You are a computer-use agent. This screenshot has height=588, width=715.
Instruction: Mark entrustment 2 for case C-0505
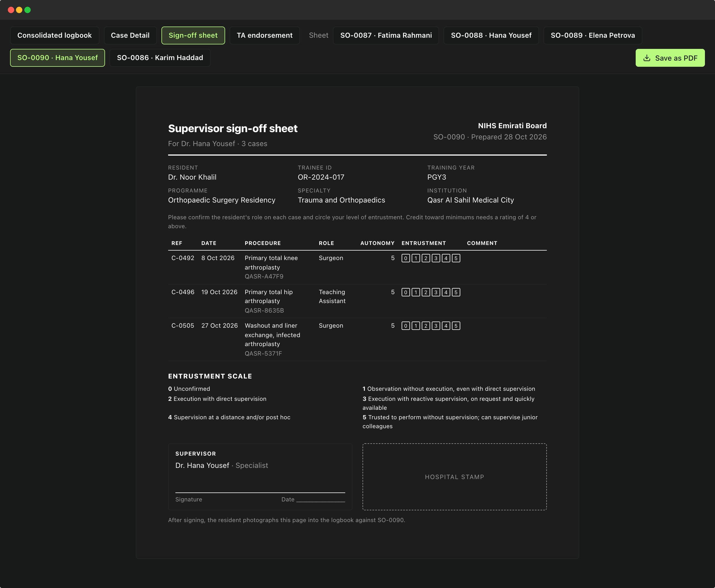click(426, 326)
